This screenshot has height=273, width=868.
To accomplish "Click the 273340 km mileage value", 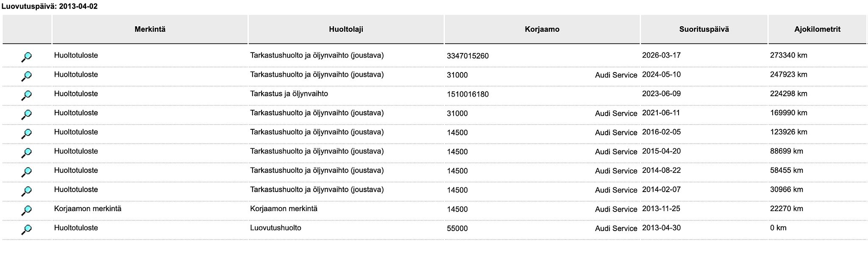I will pyautogui.click(x=788, y=55).
